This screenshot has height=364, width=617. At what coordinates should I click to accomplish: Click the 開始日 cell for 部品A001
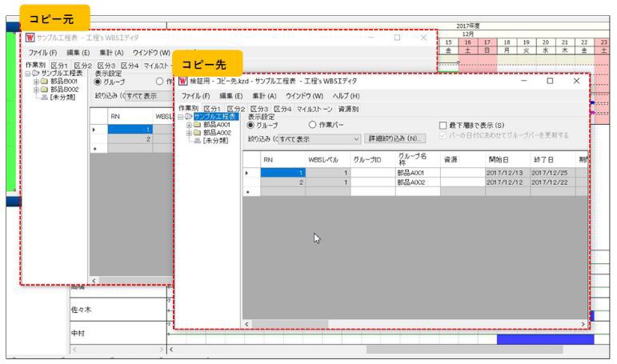coord(506,173)
